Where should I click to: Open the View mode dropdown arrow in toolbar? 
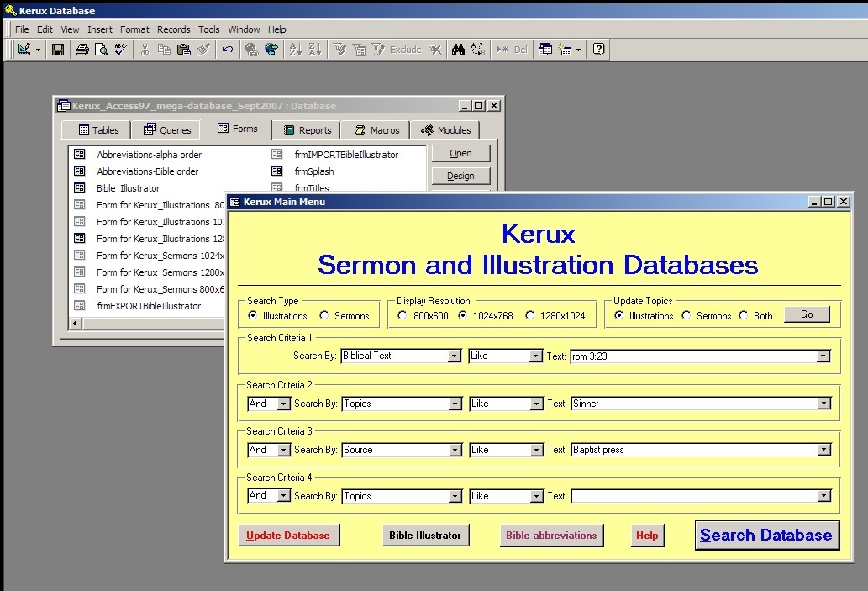[38, 50]
